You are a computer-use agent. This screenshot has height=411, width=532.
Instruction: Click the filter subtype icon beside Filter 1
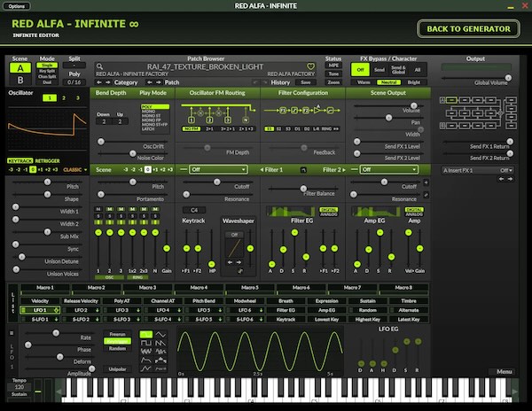coord(303,170)
